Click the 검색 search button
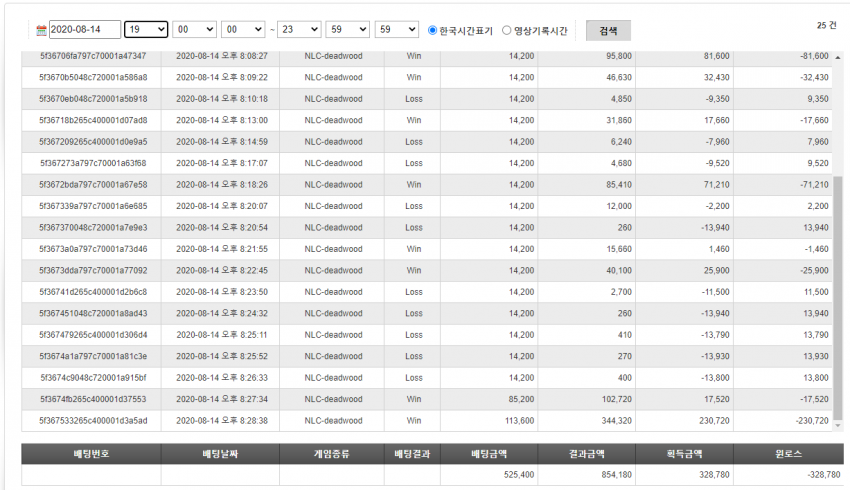 (x=608, y=31)
